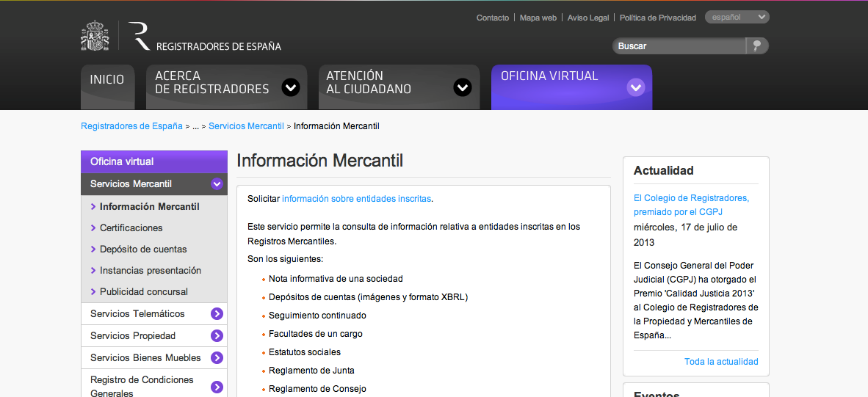Click into the Buscar search field
Screen dimensions: 868x397
pos(679,46)
